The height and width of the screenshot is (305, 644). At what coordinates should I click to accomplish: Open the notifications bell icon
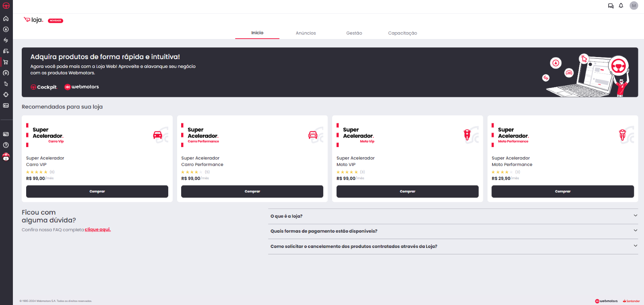point(621,6)
